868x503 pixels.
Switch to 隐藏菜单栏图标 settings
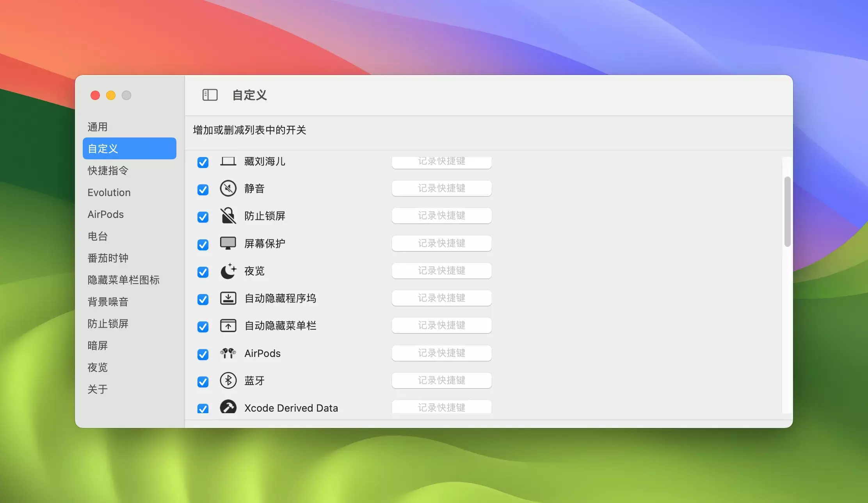coord(123,280)
